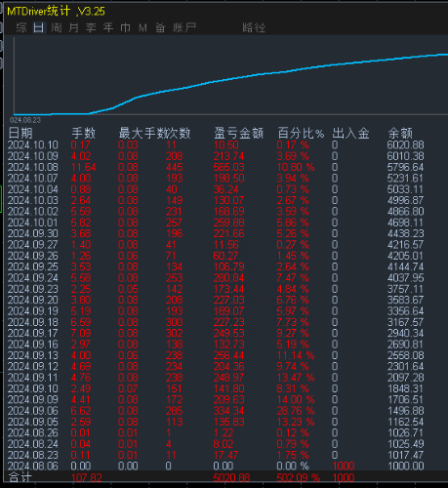Image resolution: width=448 pixels, height=488 pixels.
Task: Click the 14.00 % percentage cell
Action: (x=296, y=399)
